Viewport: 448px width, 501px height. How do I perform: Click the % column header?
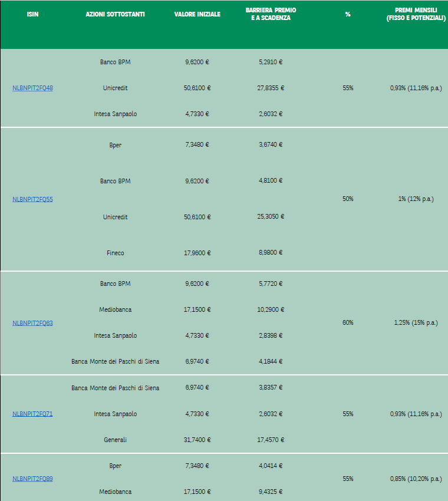(348, 14)
